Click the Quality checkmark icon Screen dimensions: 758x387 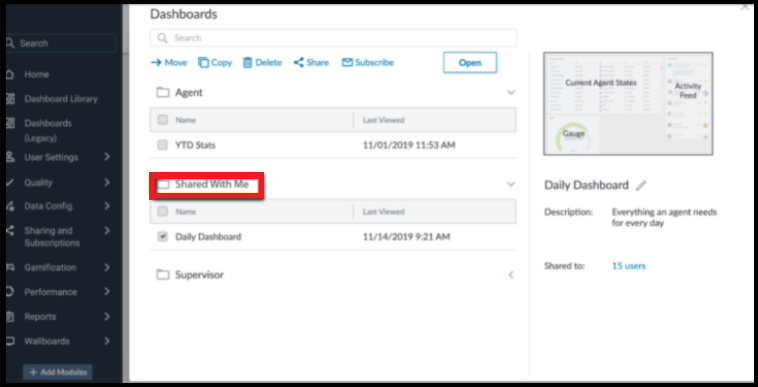coord(10,183)
